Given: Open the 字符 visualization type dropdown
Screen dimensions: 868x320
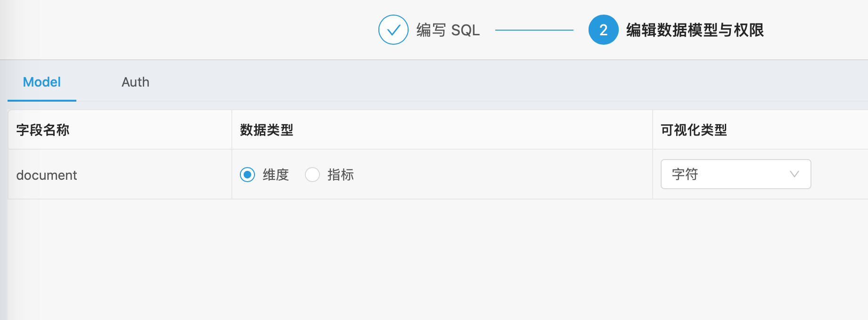Looking at the screenshot, I should coord(735,174).
